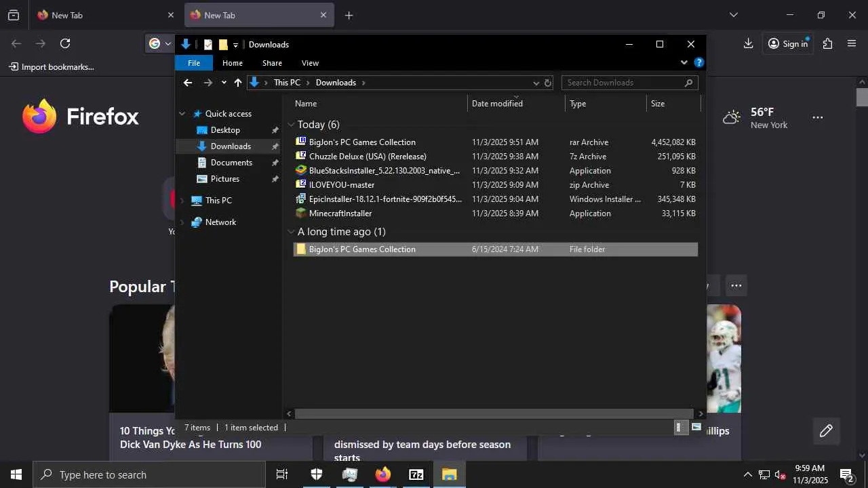Expand the This PC tree node
The width and height of the screenshot is (868, 488).
click(x=182, y=201)
